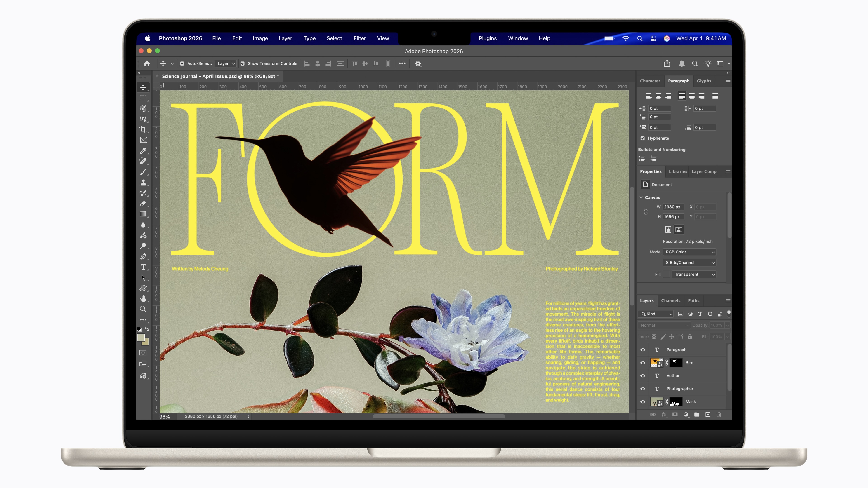Click the Bullets list button
The image size is (868, 488).
pyautogui.click(x=642, y=158)
